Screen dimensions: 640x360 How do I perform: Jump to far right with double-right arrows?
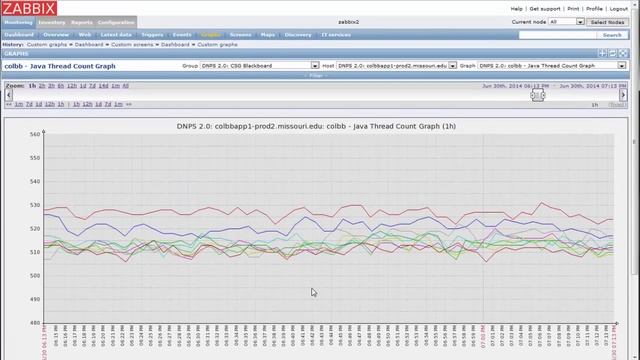point(129,104)
